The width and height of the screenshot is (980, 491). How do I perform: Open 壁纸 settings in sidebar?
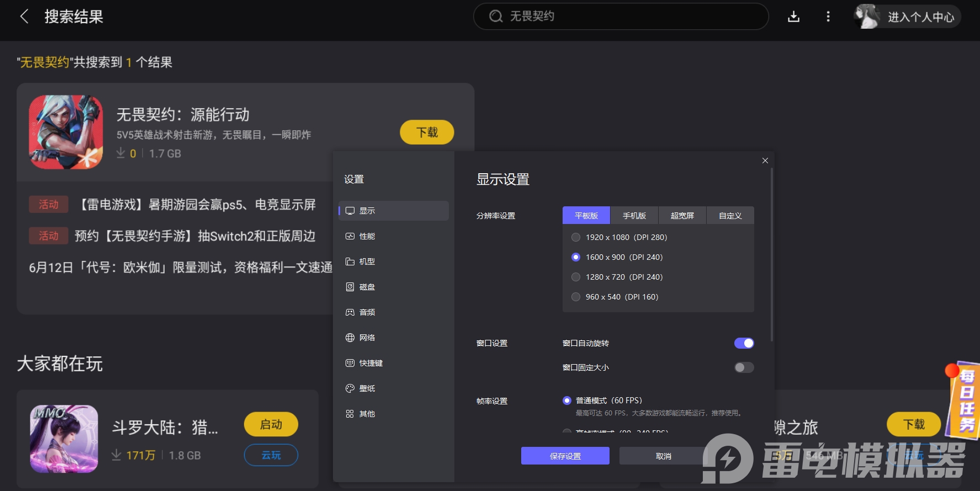coord(367,388)
